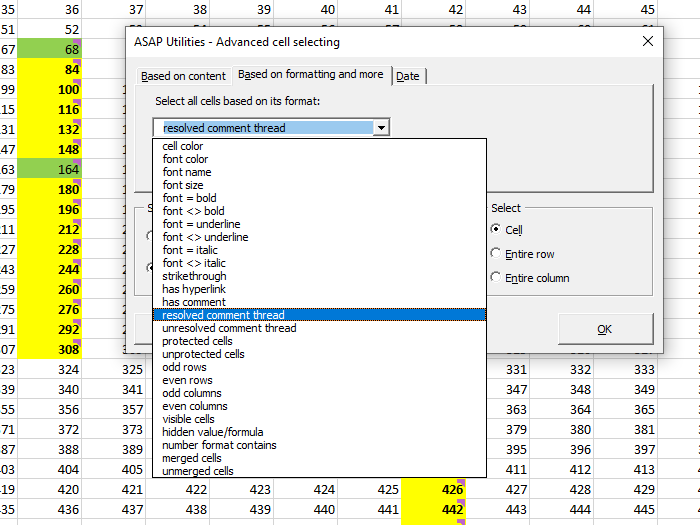Select font <> bold option
The image size is (700, 525).
(x=319, y=211)
